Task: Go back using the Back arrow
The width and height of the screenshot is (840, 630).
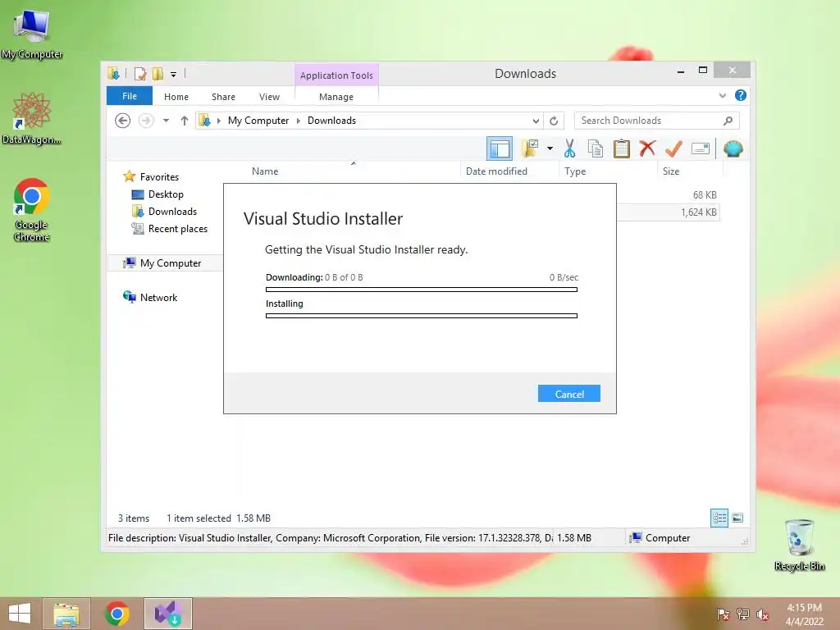Action: [x=123, y=121]
